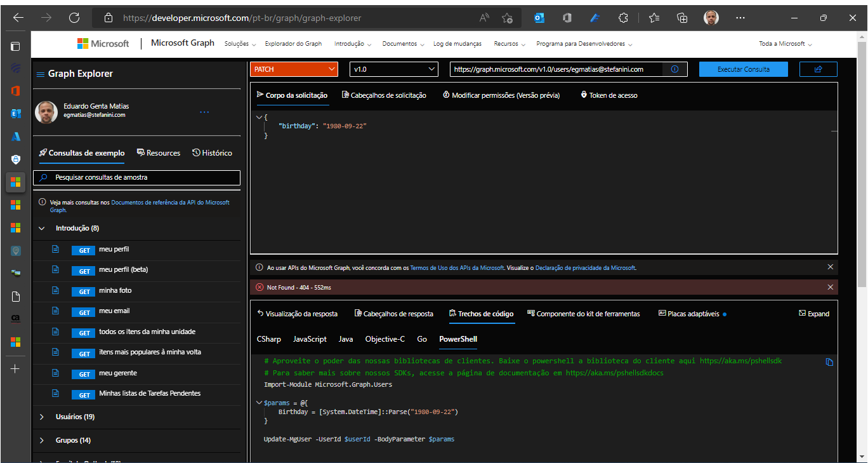Viewport: 868px width, 463px height.
Task: Click the browser Collections icon
Action: [681, 18]
